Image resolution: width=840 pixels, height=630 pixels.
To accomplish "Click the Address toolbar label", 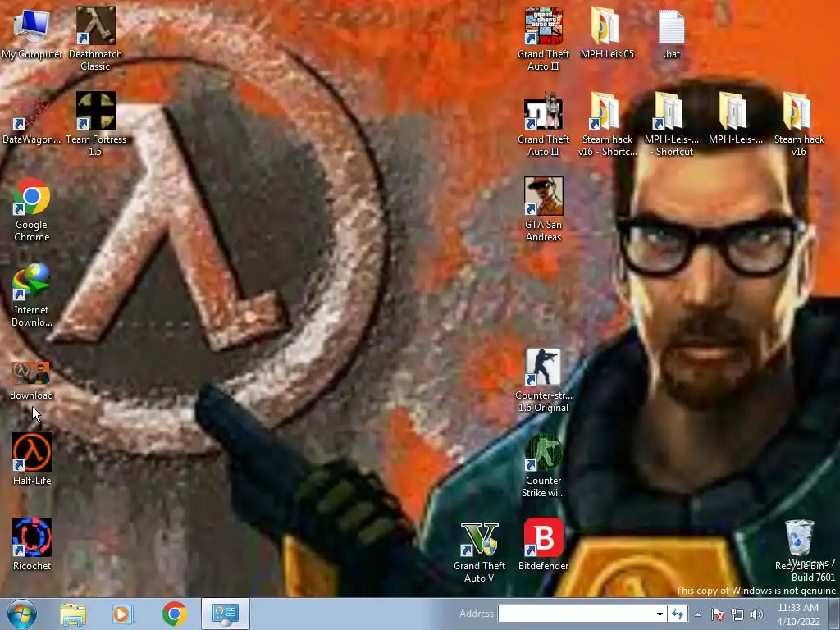I will point(477,614).
